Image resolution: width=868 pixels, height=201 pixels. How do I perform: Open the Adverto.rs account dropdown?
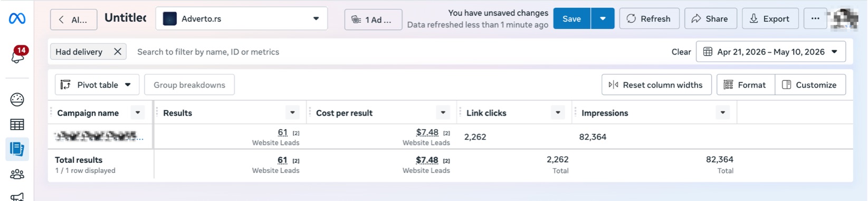242,19
